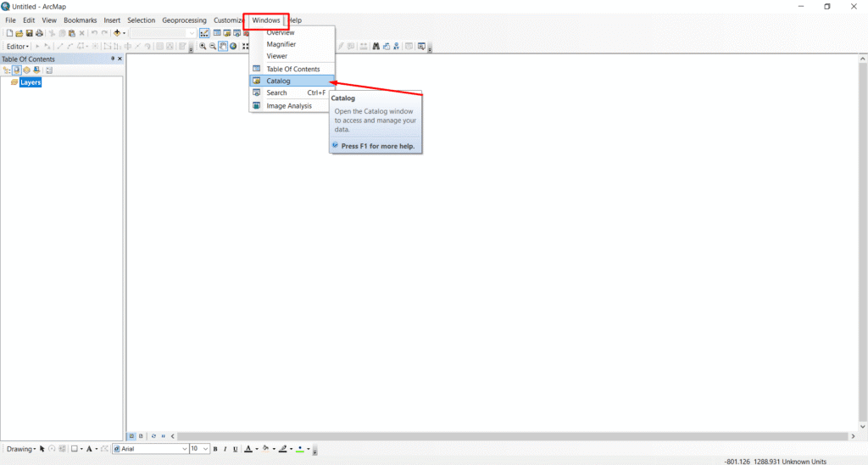This screenshot has height=465, width=868.
Task: Click the Editor Toolbar icon
Action: [204, 33]
